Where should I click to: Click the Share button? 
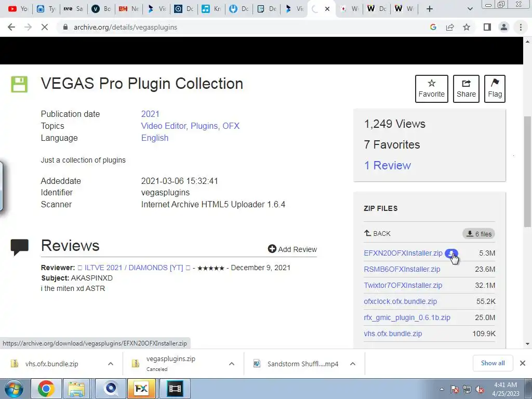pyautogui.click(x=466, y=88)
